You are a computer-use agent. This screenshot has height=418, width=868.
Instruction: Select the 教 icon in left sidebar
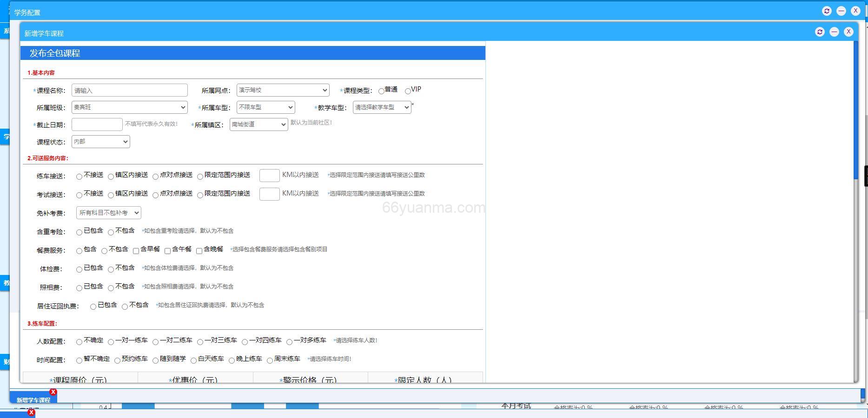pyautogui.click(x=6, y=283)
